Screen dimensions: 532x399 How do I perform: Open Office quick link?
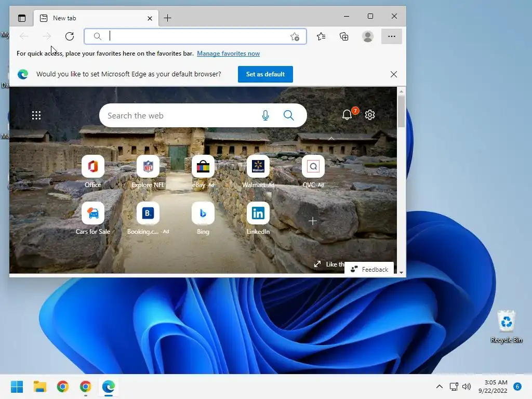point(93,171)
